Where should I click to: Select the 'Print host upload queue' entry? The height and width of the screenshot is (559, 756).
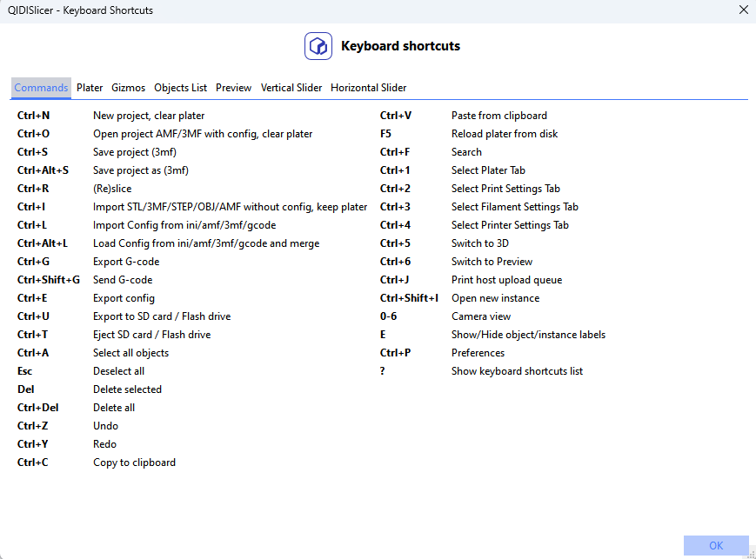pos(506,280)
